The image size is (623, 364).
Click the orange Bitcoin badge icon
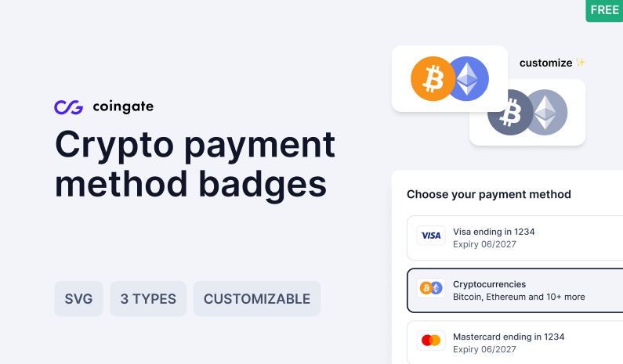click(x=433, y=78)
